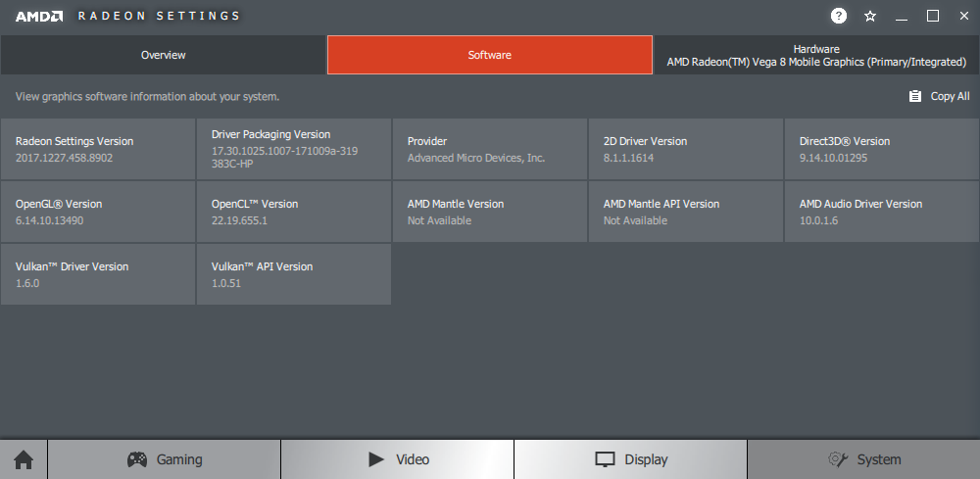
Task: Click the value 9.14.10.01295
Action: (833, 158)
